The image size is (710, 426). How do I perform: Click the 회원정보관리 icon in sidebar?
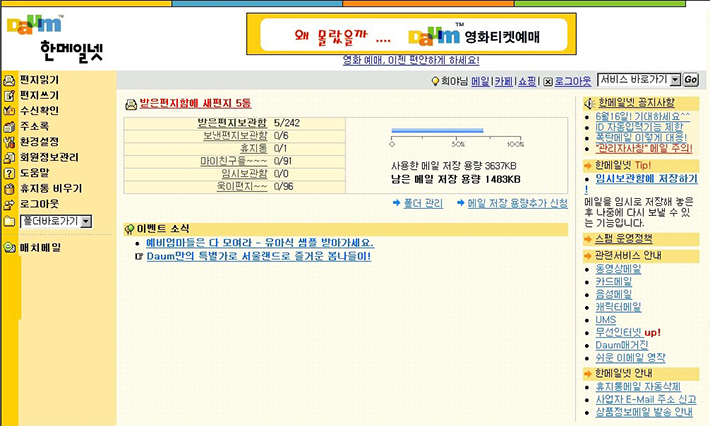(x=9, y=158)
